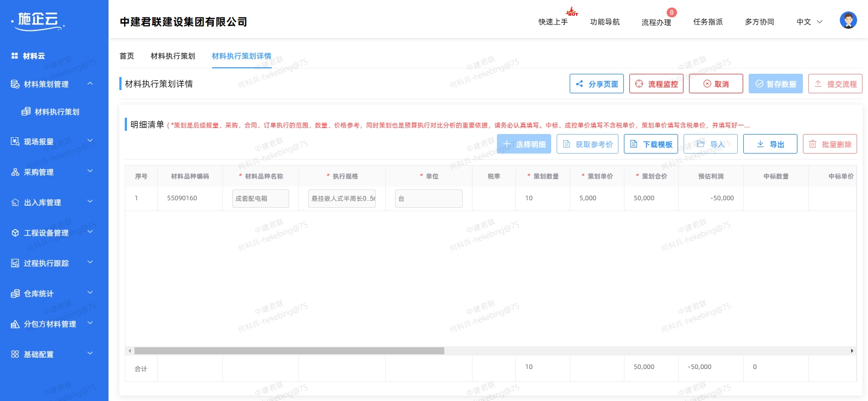The width and height of the screenshot is (868, 401).
Task: Click the 分享页面 share button
Action: pos(596,84)
